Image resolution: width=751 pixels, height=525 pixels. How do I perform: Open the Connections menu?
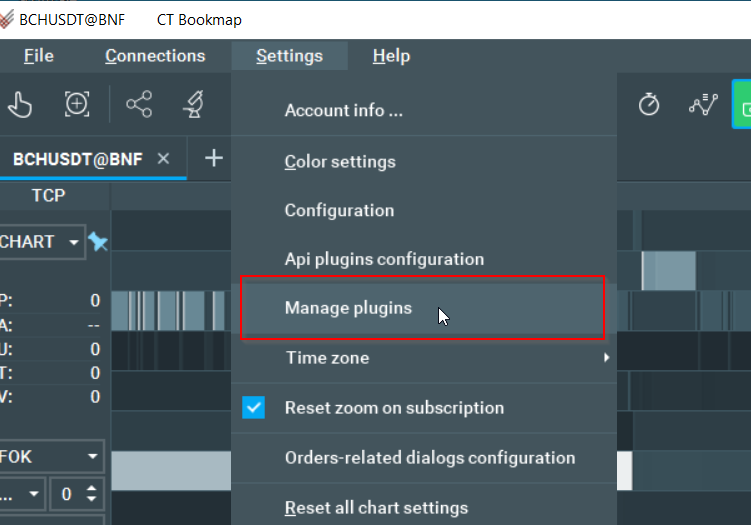(155, 56)
